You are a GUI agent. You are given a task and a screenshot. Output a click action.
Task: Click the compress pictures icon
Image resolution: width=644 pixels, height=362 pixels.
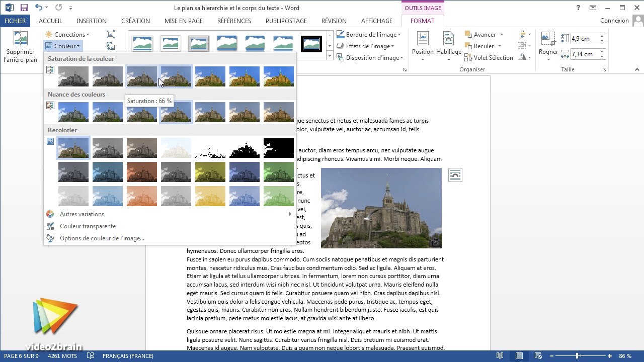(111, 34)
